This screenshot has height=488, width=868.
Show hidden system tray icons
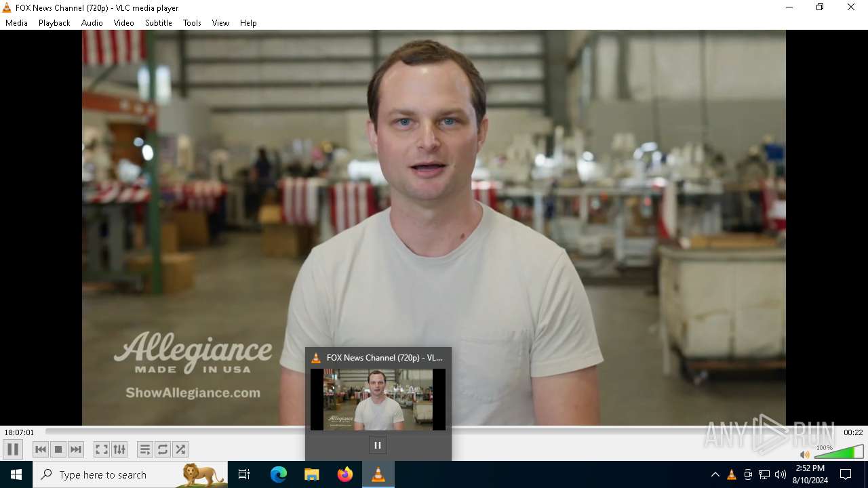(715, 474)
